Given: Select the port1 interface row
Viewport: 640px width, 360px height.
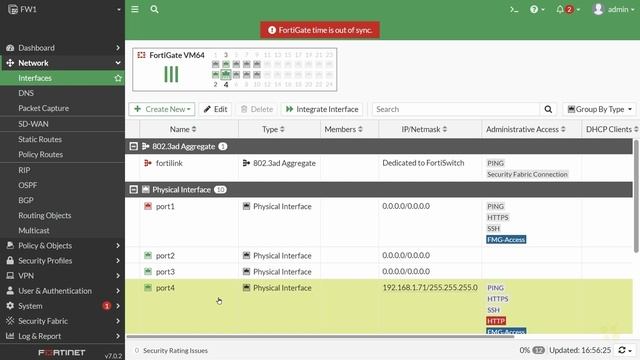Looking at the screenshot, I should 379,222.
